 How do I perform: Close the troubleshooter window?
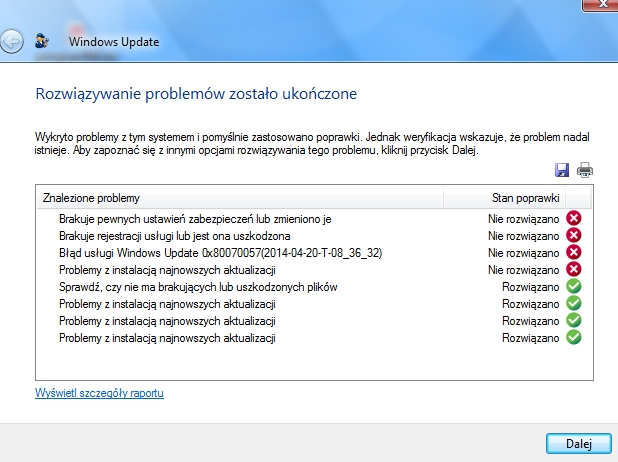tap(600, 5)
